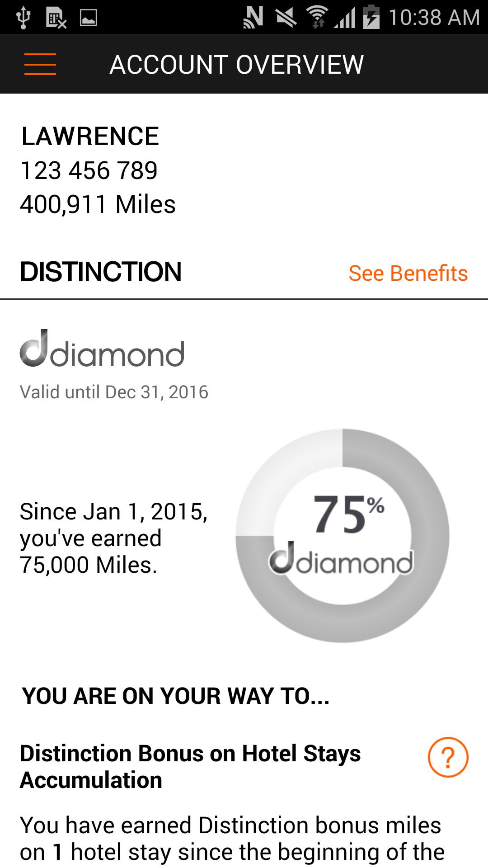Tap the NFC status icon
The image size is (488, 868).
click(253, 18)
